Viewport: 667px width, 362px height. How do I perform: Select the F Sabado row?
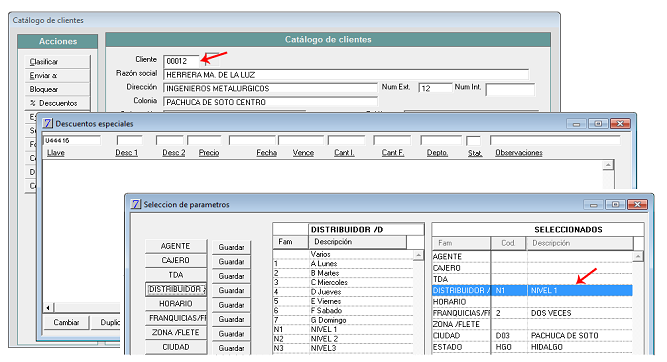click(x=343, y=311)
